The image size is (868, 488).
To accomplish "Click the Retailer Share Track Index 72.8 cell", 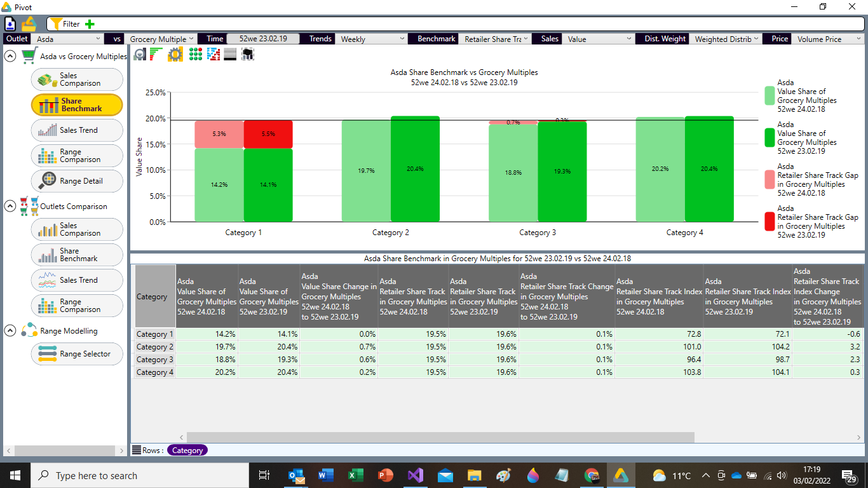I will click(x=660, y=334).
